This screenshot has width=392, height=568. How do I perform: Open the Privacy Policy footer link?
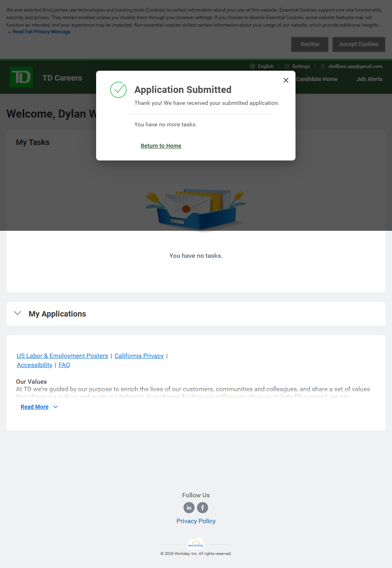196,521
